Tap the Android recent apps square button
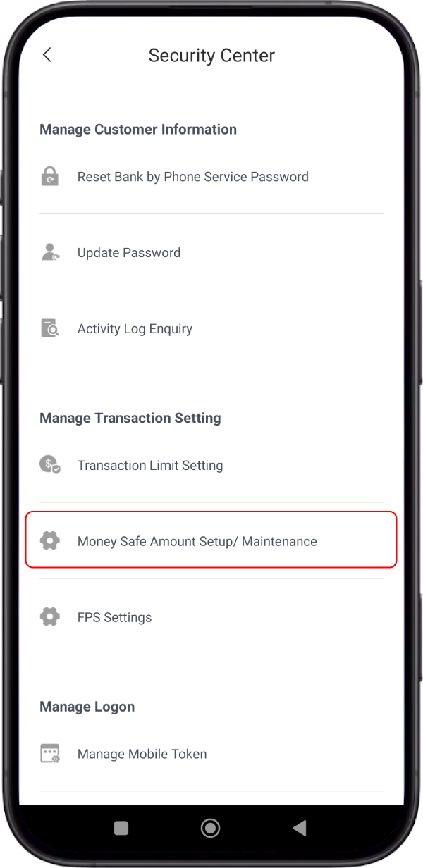The image size is (423, 868). pos(121,829)
